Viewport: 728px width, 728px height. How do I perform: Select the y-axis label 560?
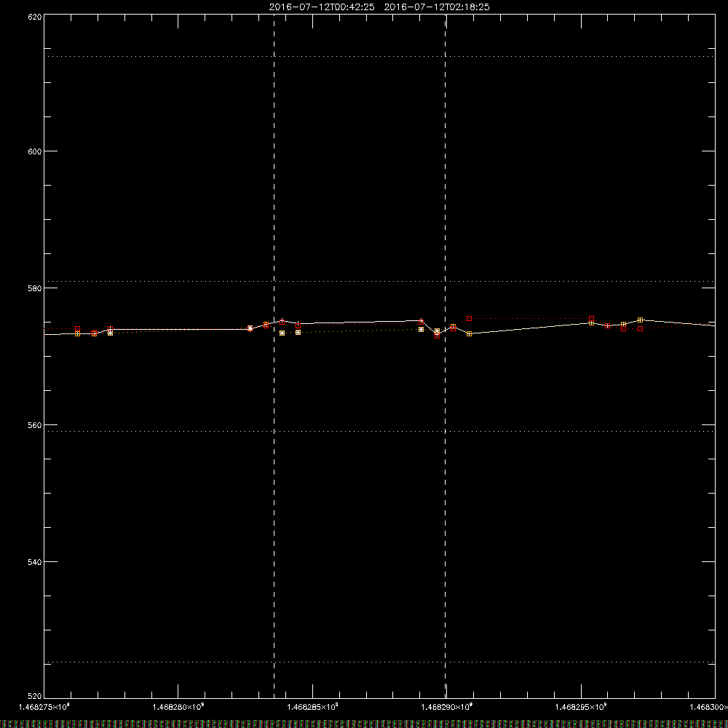point(35,425)
